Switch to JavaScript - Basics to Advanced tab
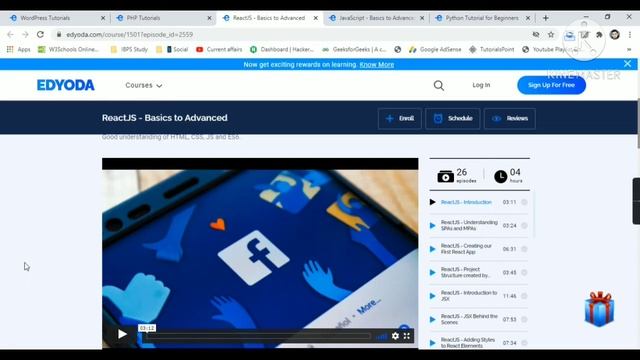640x360 pixels. pos(376,18)
